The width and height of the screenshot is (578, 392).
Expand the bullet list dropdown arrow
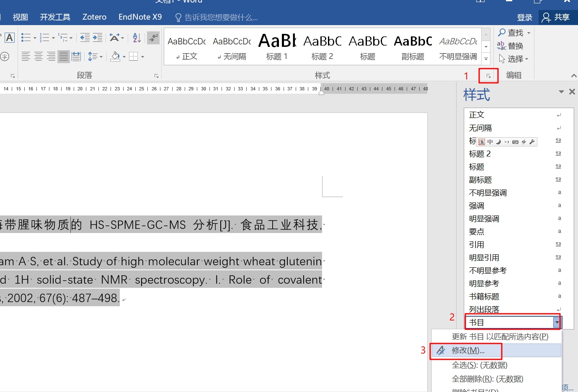point(35,38)
